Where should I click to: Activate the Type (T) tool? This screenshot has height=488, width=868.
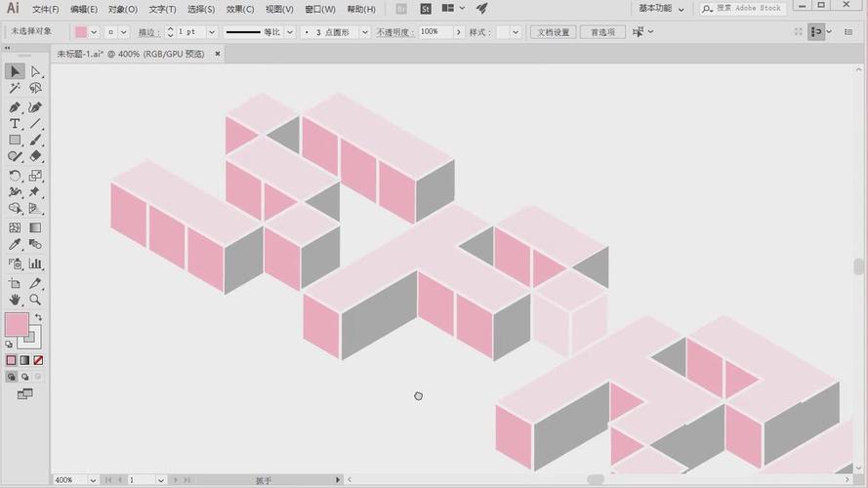click(x=15, y=123)
